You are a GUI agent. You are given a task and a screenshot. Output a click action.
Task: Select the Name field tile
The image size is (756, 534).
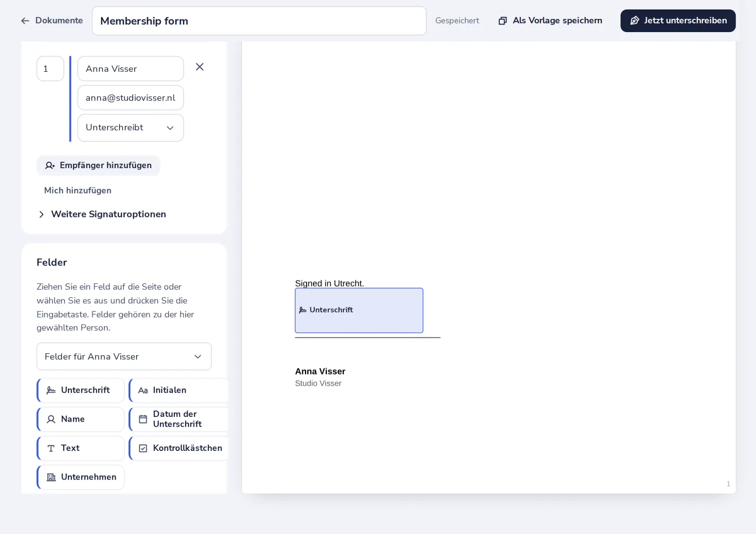pyautogui.click(x=81, y=419)
